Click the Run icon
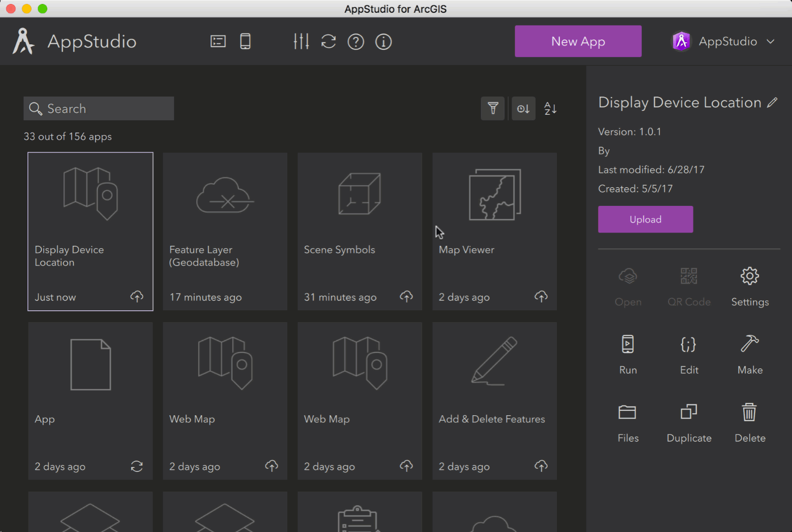 click(x=628, y=344)
